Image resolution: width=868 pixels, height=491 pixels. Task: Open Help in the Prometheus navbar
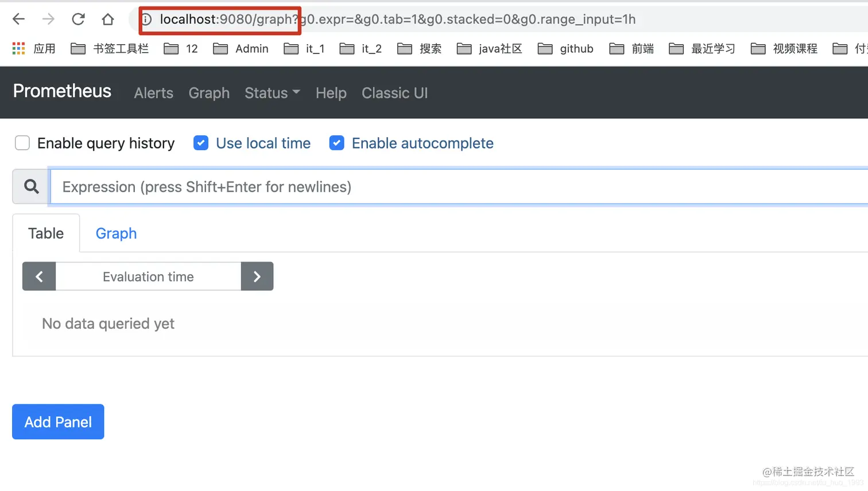[x=331, y=93]
